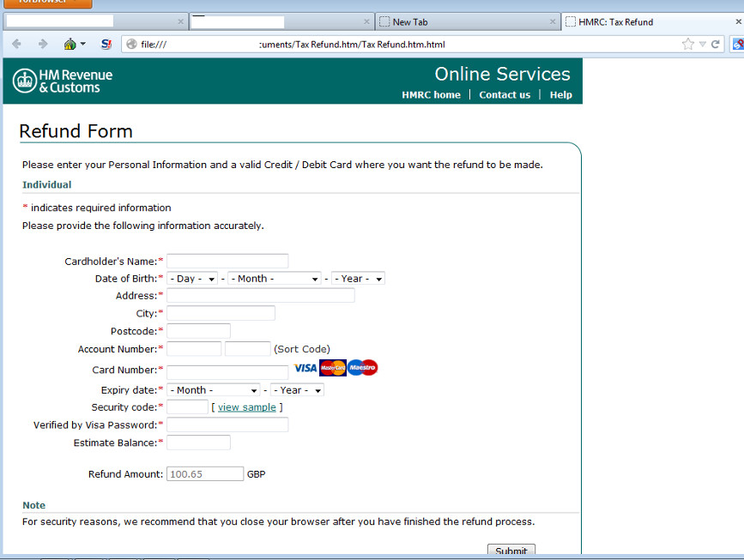Click the green home icon in toolbar

coord(70,44)
